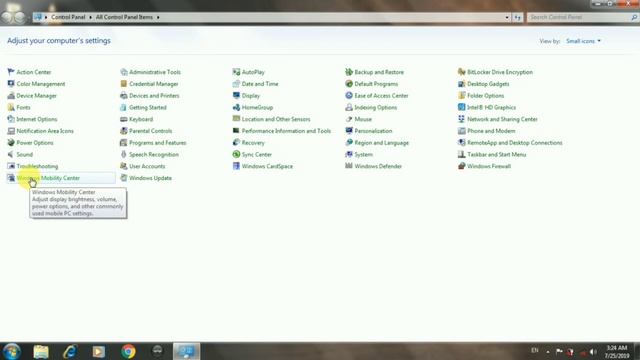Refresh the Control Panel address bar
Viewport: 640px width, 360px height.
tap(518, 18)
